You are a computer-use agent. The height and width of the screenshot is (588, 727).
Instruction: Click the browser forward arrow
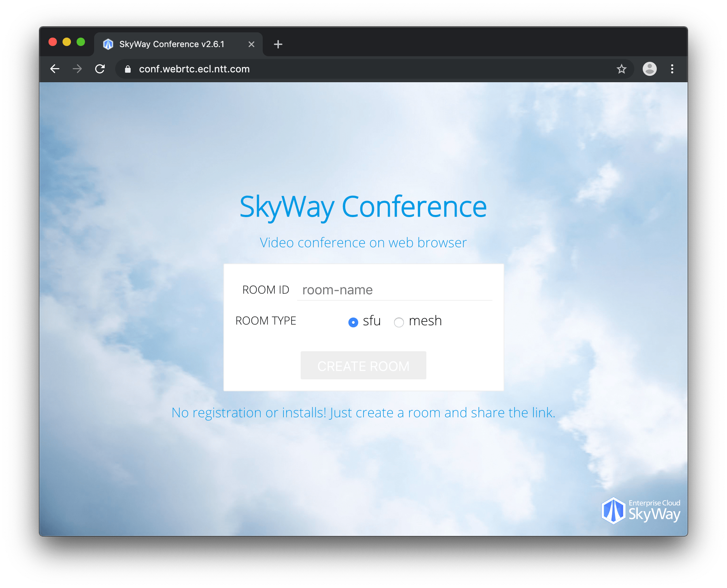coord(77,69)
